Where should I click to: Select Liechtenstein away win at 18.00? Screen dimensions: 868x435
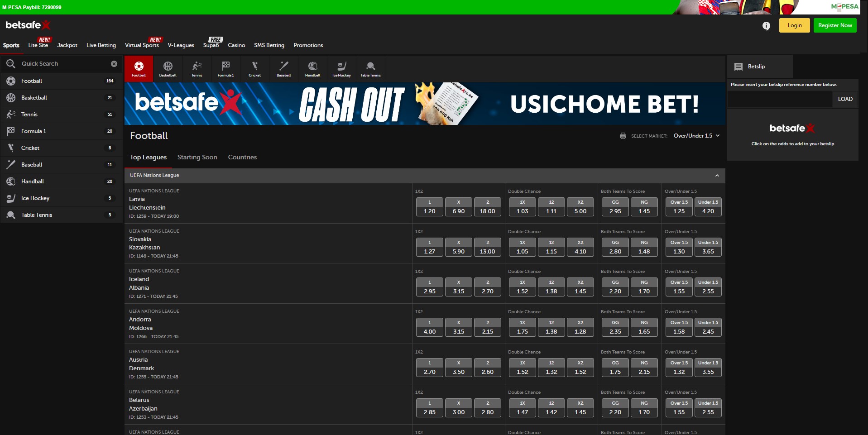point(488,207)
